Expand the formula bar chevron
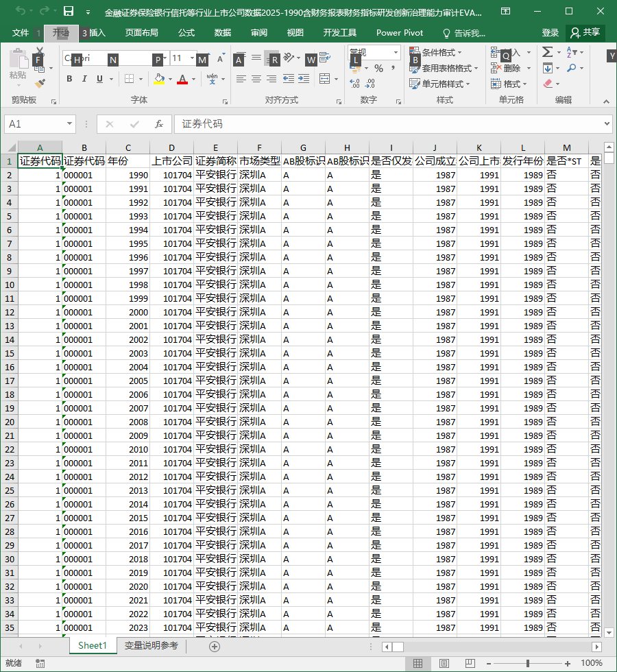617x672 pixels. (607, 124)
